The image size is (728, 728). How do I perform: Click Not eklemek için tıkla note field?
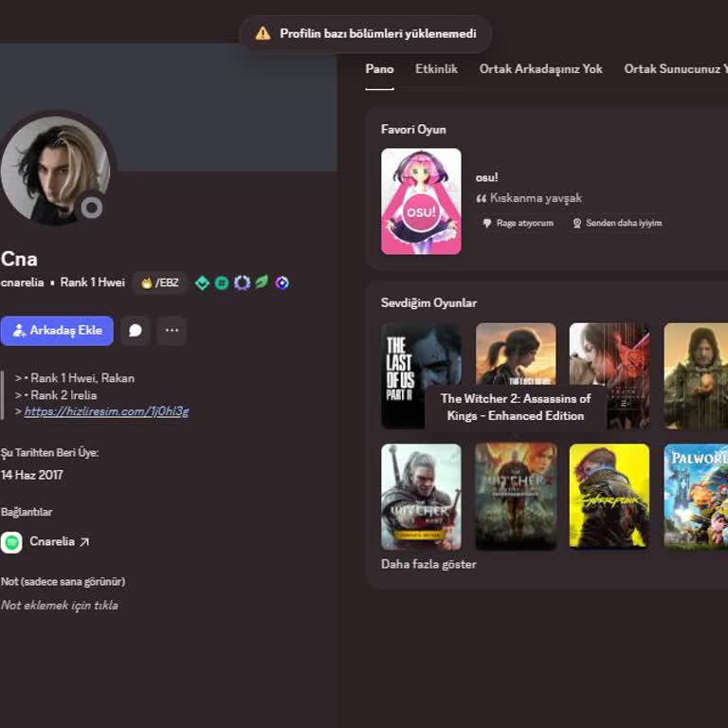pos(60,606)
